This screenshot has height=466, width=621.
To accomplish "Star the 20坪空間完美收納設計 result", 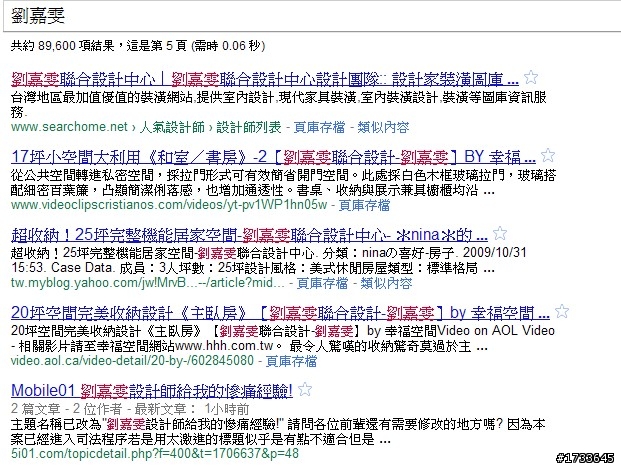I will tap(562, 311).
